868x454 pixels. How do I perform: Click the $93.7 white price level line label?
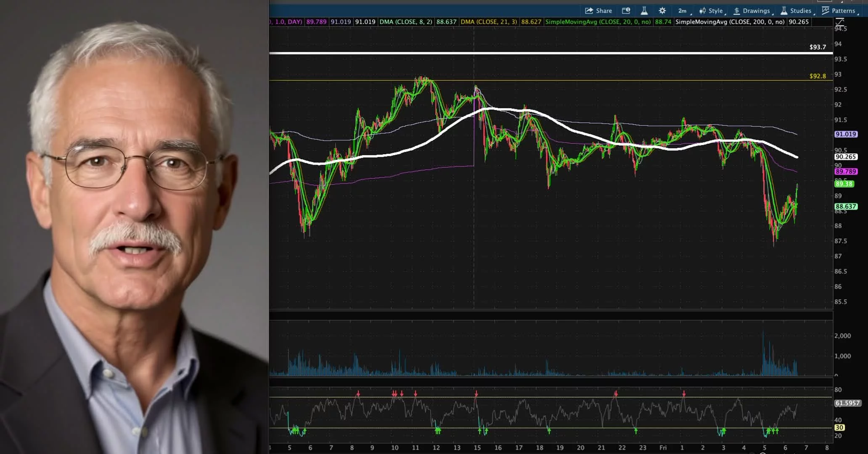pos(818,47)
